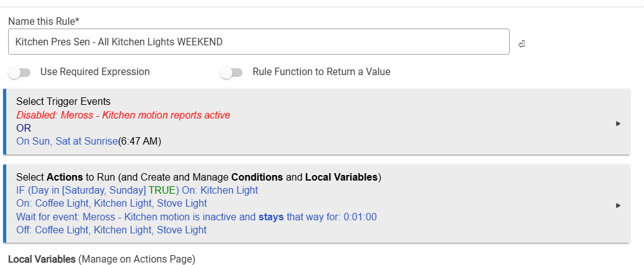Image resolution: width=644 pixels, height=265 pixels.
Task: Click the IF Day in Saturday, Sunday action
Action: (x=81, y=190)
